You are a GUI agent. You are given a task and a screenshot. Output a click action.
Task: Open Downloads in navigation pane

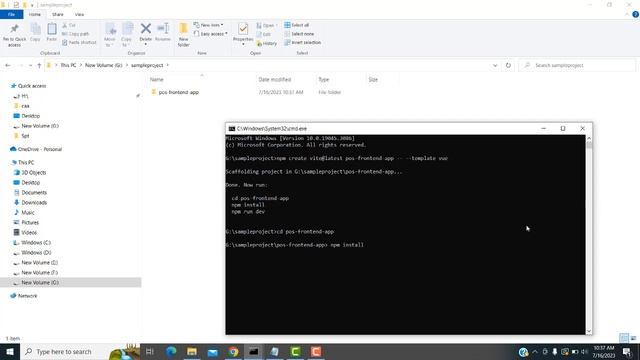tap(34, 202)
